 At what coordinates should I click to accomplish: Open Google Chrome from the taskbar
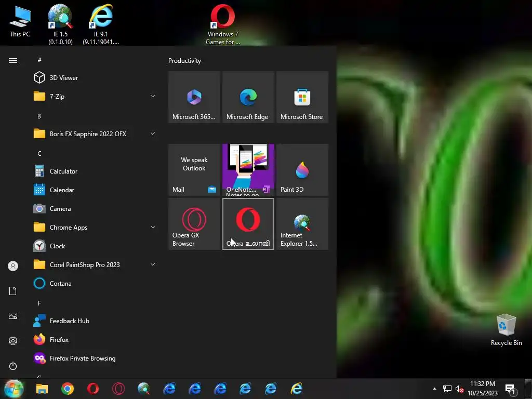pyautogui.click(x=68, y=389)
